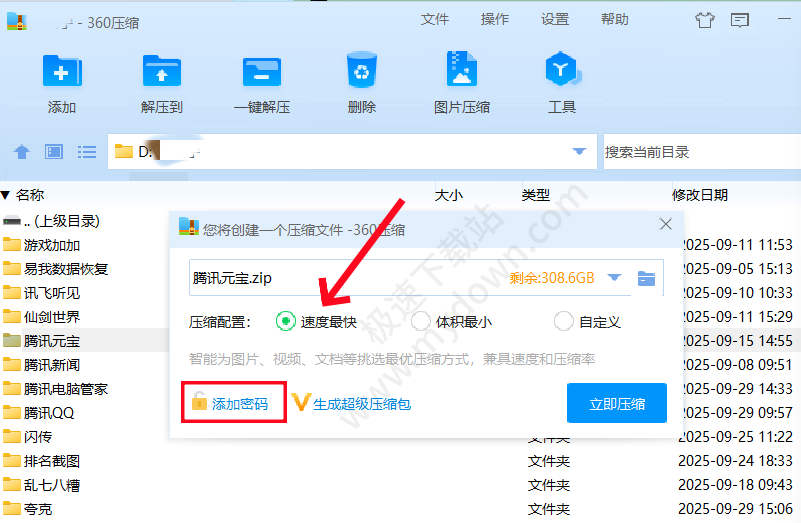Image resolution: width=801 pixels, height=523 pixels.
Task: Open the feedback message icon in title bar
Action: [740, 20]
